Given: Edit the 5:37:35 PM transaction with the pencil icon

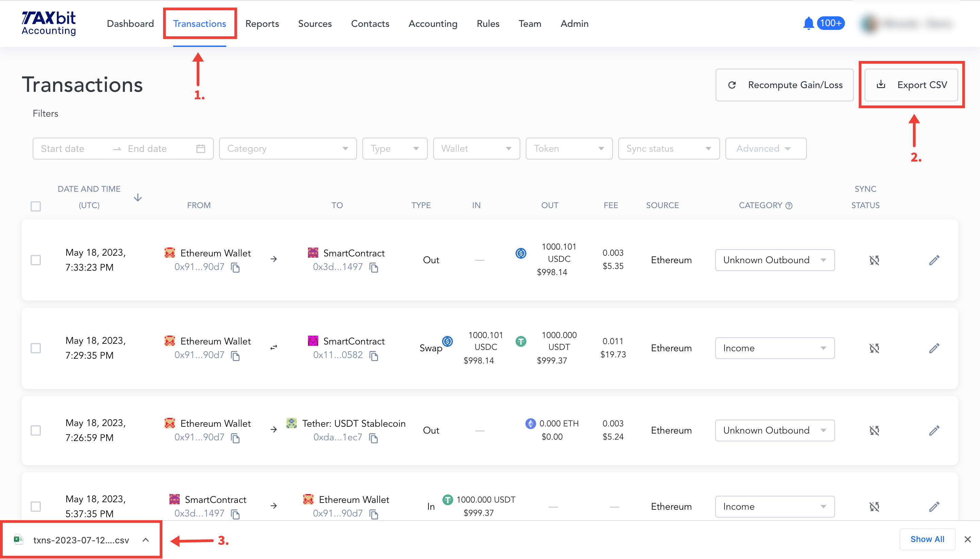Looking at the screenshot, I should point(934,507).
